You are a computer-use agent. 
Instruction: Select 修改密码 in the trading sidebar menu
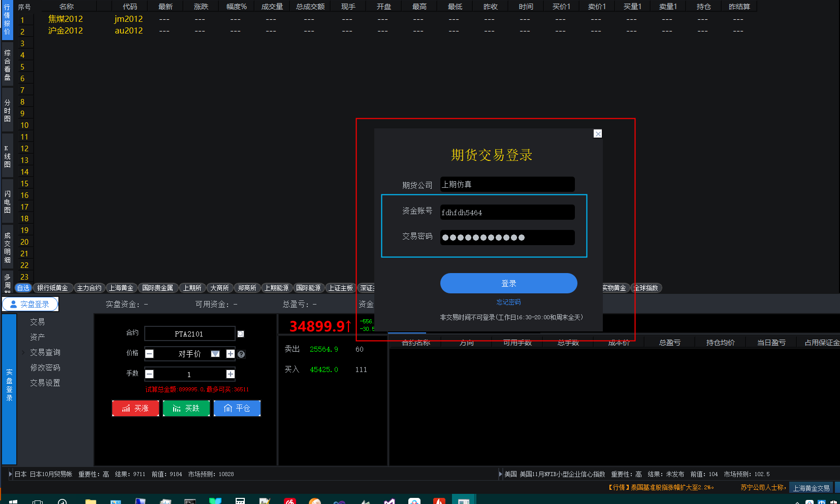pyautogui.click(x=45, y=367)
